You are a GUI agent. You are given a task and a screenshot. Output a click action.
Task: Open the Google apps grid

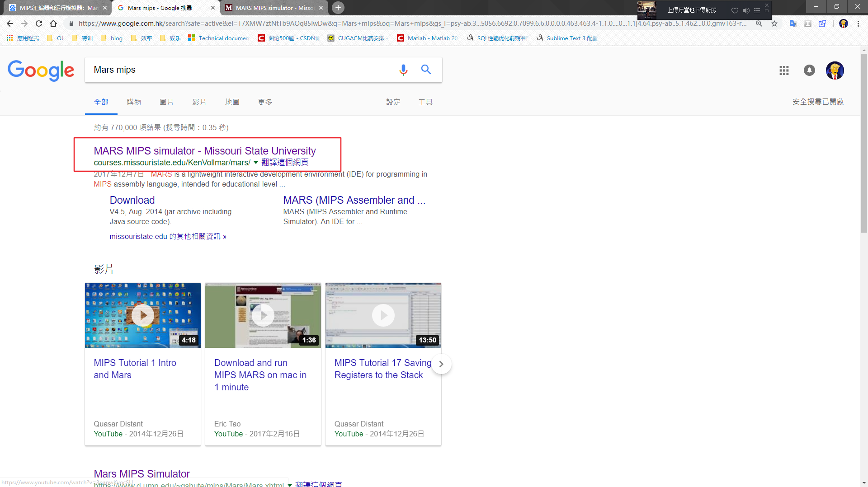click(x=784, y=70)
